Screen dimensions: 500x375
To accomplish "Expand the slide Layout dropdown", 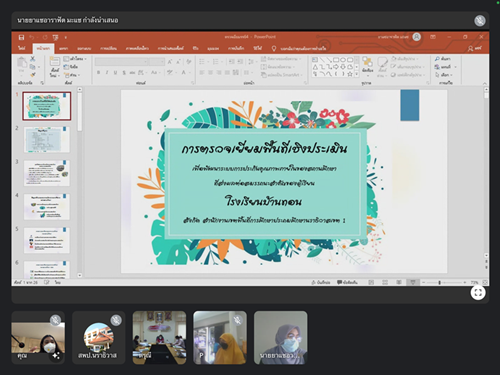I will coord(75,59).
